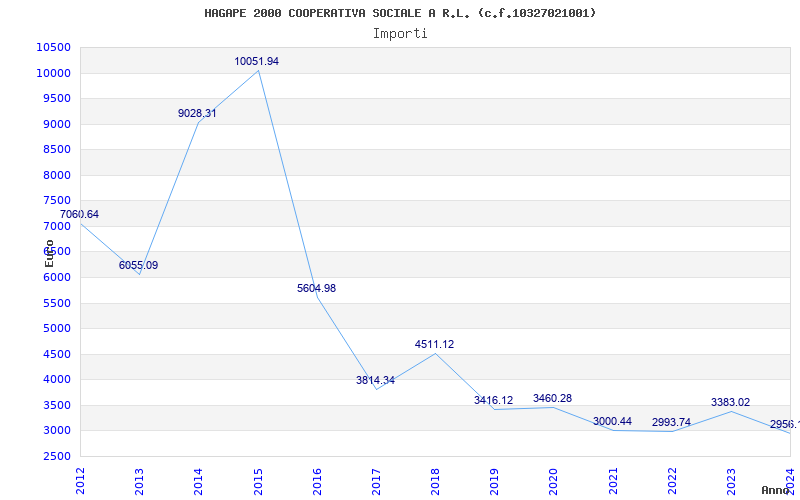Click x-axis year 2021

[613, 481]
